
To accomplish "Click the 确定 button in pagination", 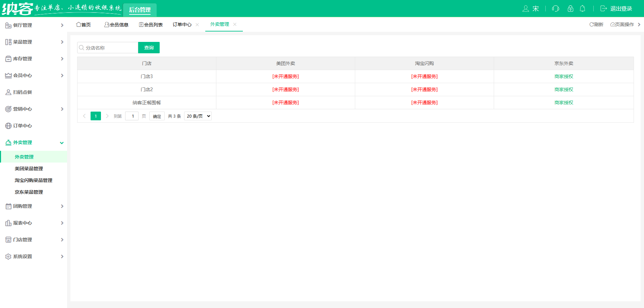I will click(157, 116).
